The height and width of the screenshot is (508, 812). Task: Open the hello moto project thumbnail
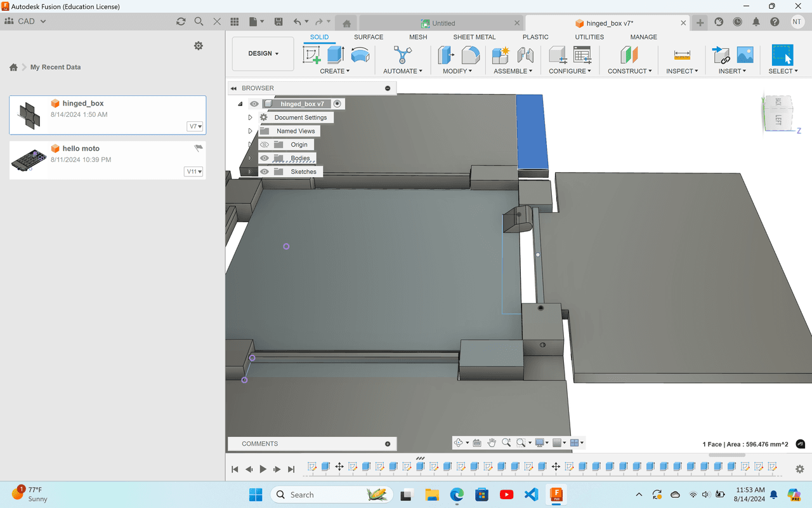[x=29, y=160]
